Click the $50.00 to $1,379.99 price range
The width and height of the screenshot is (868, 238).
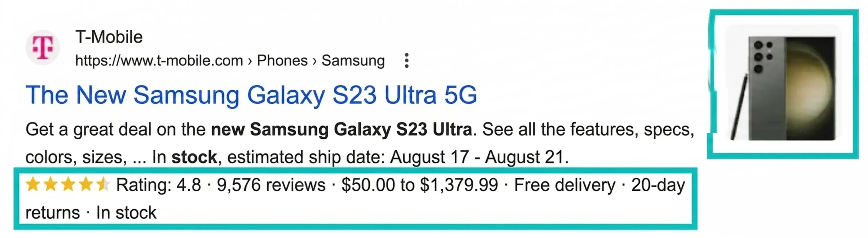[419, 185]
